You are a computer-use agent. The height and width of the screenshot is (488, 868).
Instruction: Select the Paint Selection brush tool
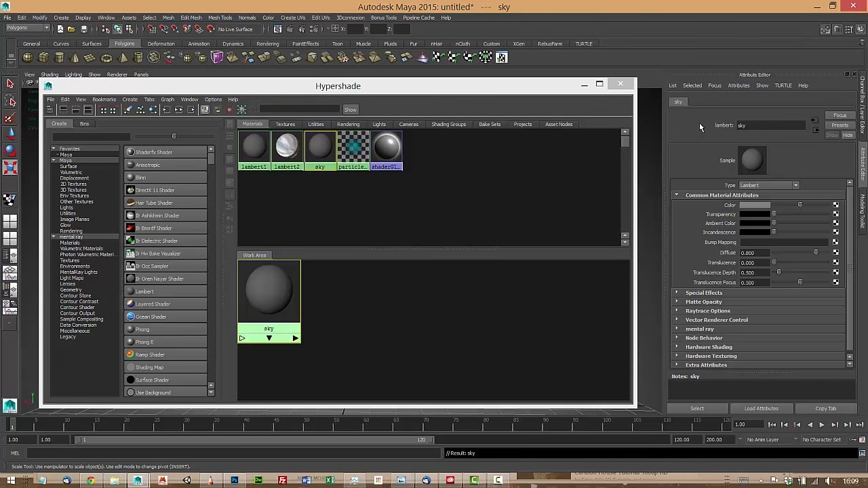(x=10, y=118)
